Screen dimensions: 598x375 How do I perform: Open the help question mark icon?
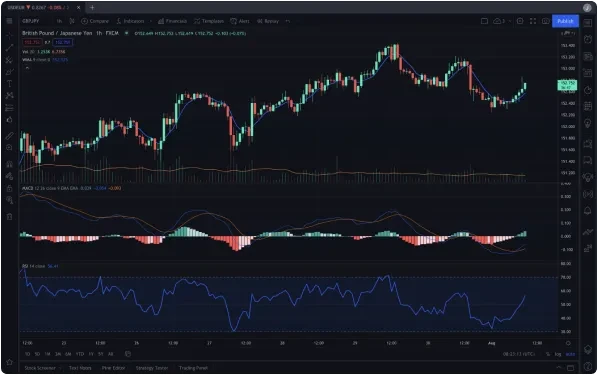(x=588, y=366)
